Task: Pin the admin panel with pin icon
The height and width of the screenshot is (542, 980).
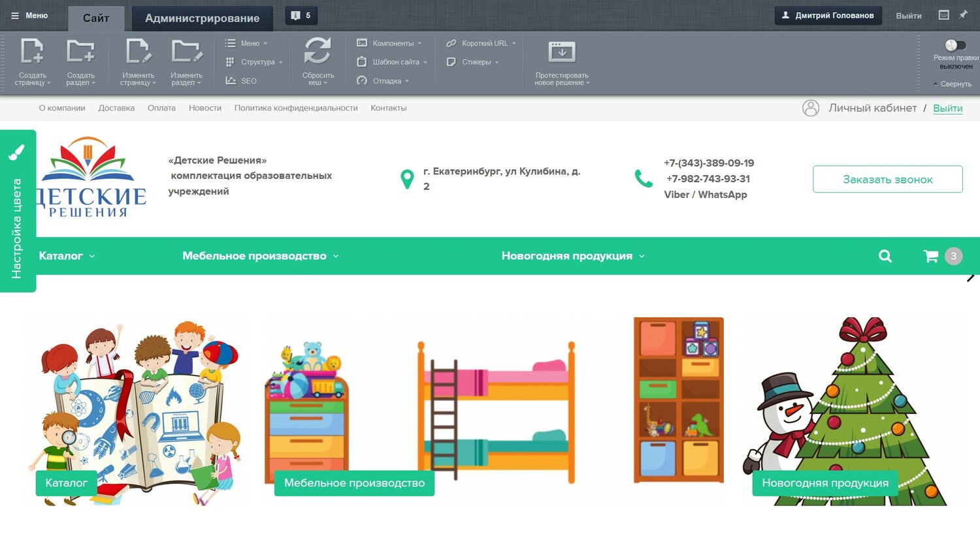Action: pyautogui.click(x=963, y=14)
